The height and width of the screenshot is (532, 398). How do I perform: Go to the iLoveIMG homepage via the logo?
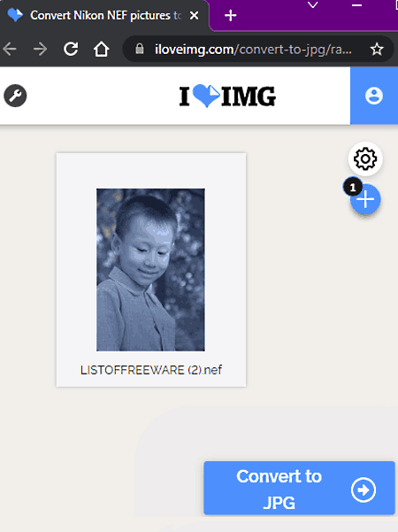pos(227,96)
